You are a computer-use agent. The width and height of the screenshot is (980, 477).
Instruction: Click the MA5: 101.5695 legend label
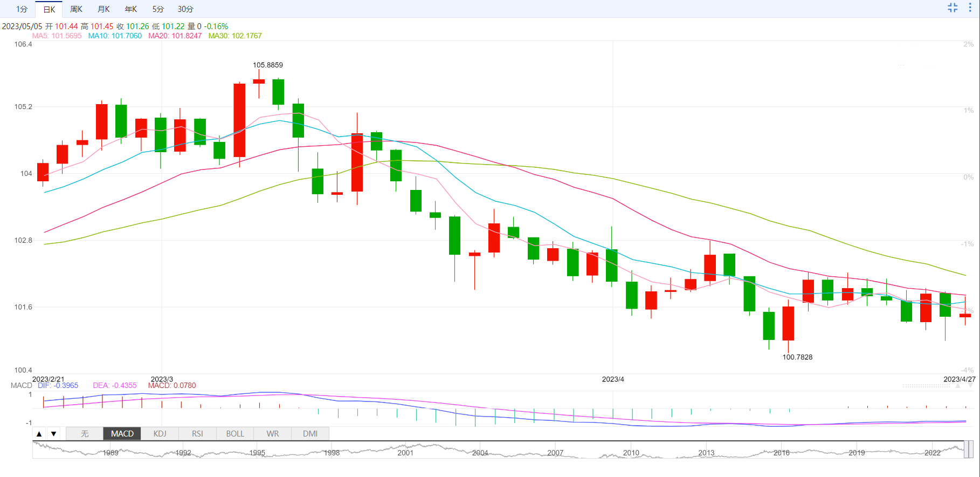[x=57, y=36]
